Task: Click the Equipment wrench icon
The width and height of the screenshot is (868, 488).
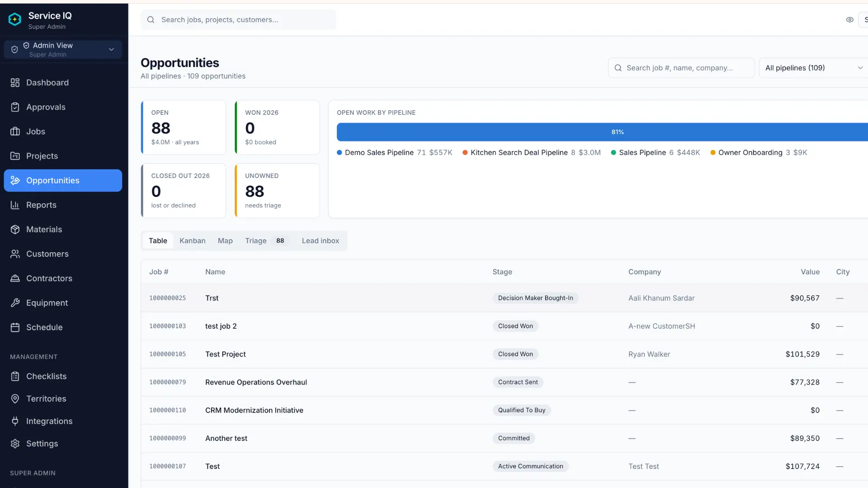Action: [15, 303]
